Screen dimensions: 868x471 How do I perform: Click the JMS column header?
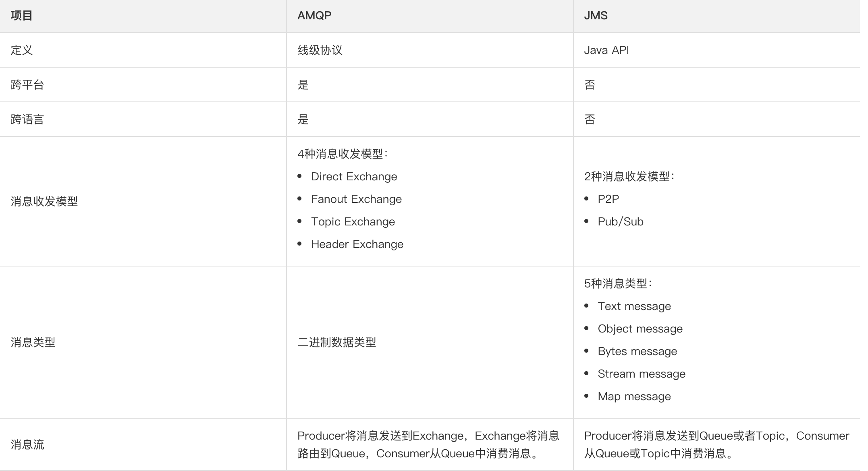coord(596,15)
